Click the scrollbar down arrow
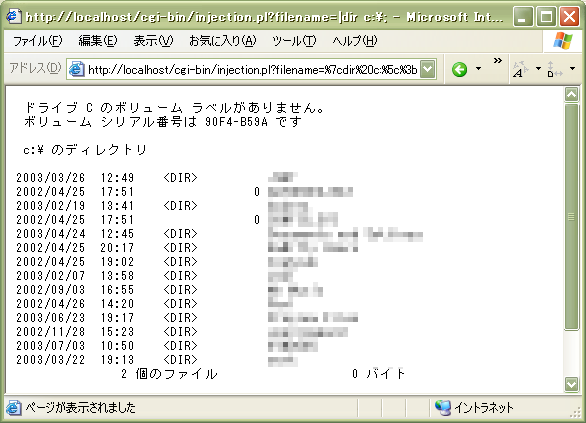Image resolution: width=586 pixels, height=423 pixels. coord(571,384)
